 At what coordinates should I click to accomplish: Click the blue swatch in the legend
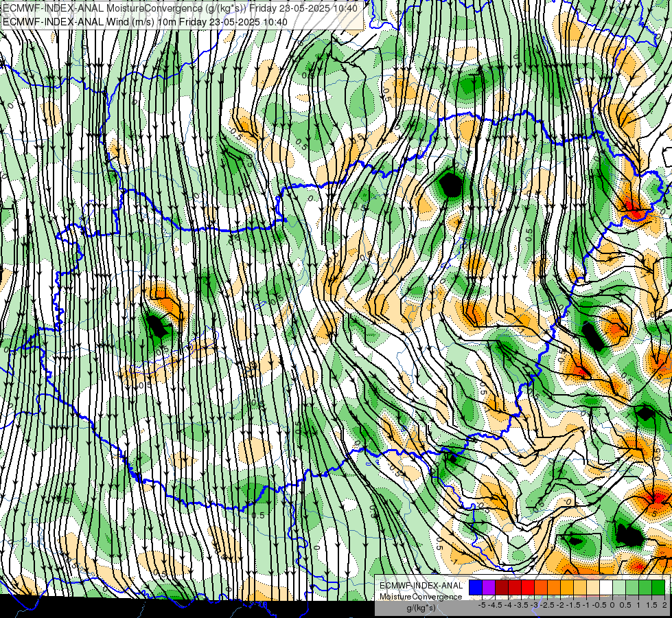476,588
